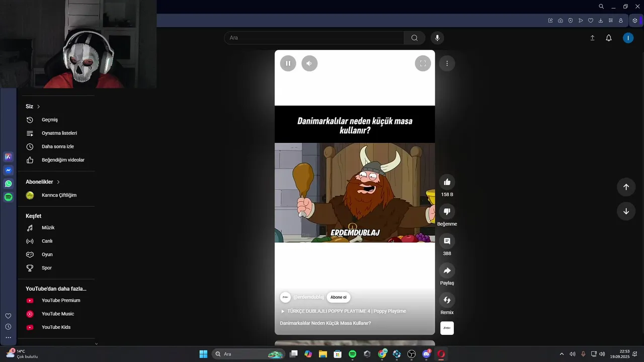The width and height of the screenshot is (644, 362).
Task: Open Opera flow send icon
Action: (581, 21)
